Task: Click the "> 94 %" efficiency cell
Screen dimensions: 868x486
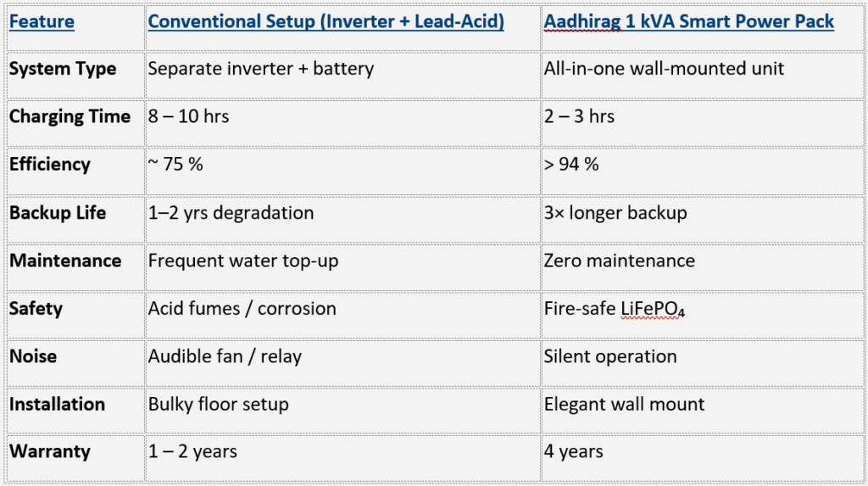Action: 572,165
